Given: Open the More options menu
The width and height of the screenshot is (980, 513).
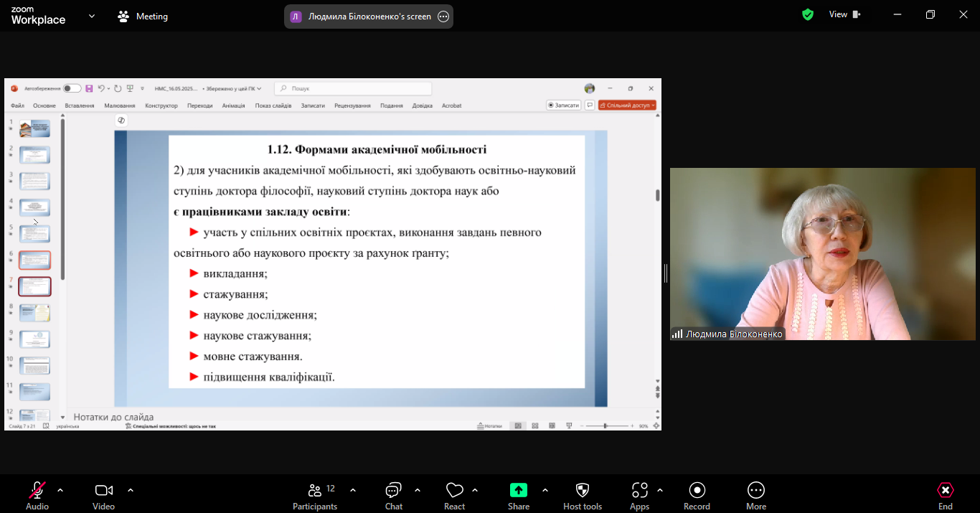Looking at the screenshot, I should [x=755, y=494].
